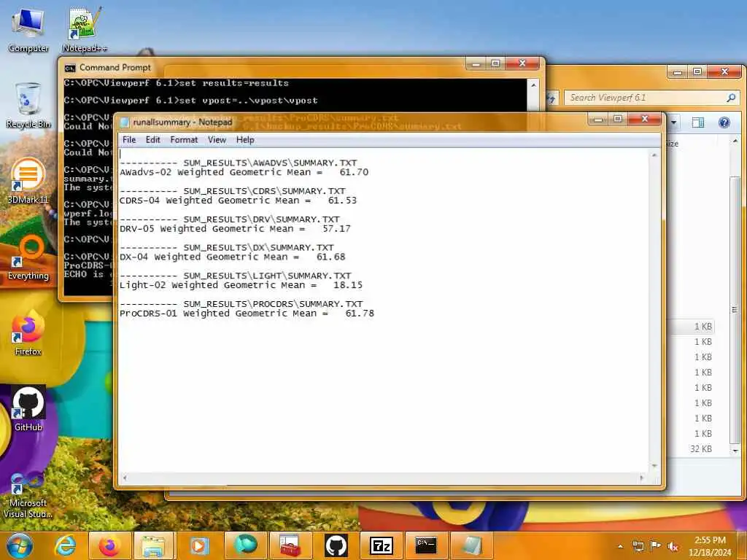This screenshot has height=560, width=747.
Task: Click Notepad horizontal scrollbar left arrow
Action: point(125,478)
